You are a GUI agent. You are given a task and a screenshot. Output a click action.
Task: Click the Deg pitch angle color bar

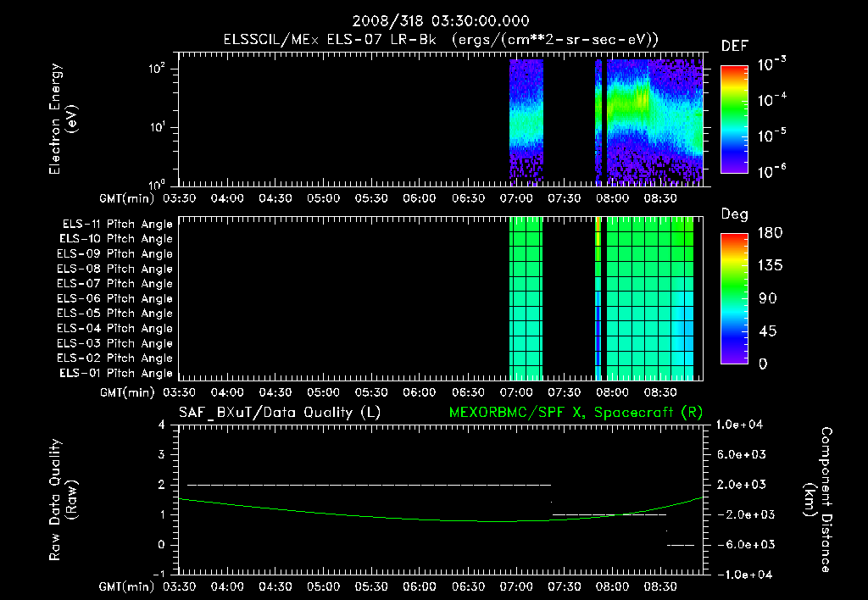pyautogui.click(x=734, y=299)
